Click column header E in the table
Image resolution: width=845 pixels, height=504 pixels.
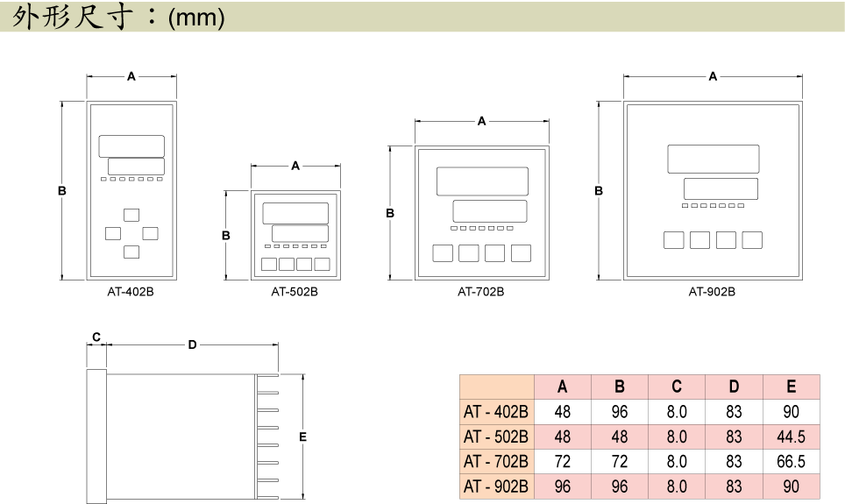point(792,387)
